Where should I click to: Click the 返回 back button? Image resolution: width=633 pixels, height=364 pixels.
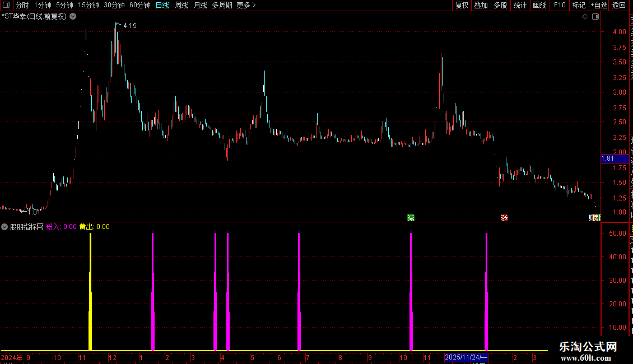619,5
